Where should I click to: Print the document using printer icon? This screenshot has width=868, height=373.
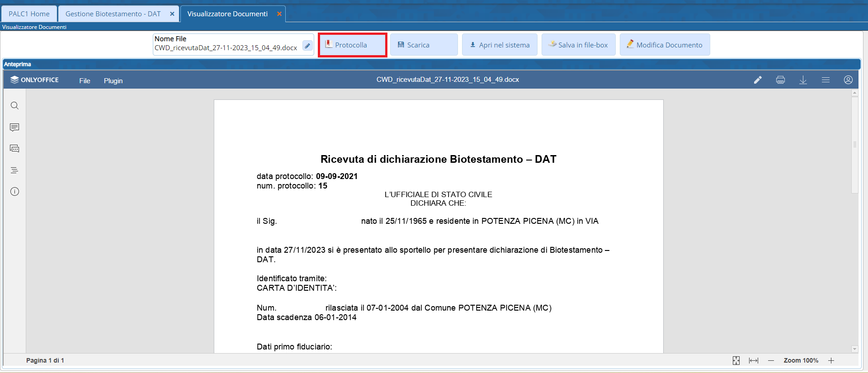coord(780,80)
